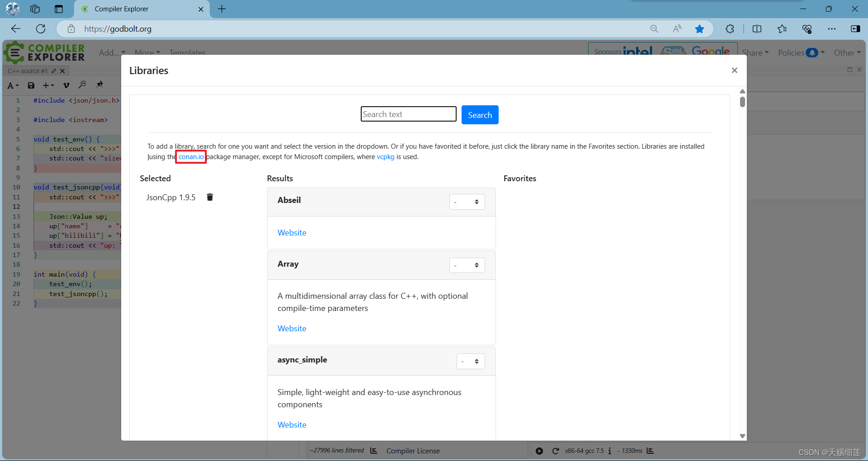The height and width of the screenshot is (461, 868).
Task: Click the browser profile avatar
Action: (x=13, y=9)
